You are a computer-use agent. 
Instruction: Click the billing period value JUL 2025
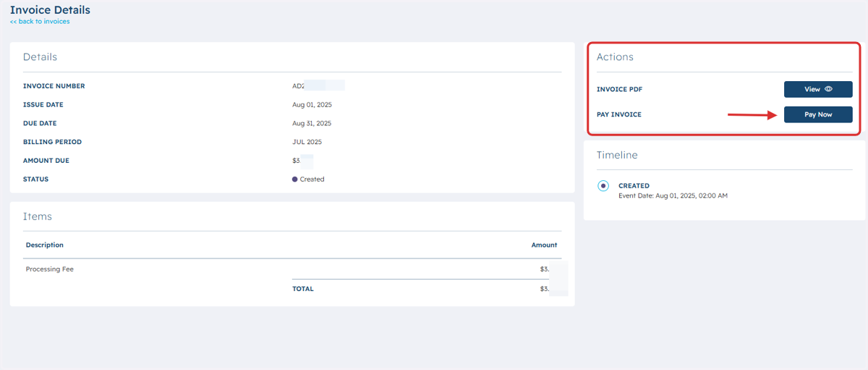point(307,142)
